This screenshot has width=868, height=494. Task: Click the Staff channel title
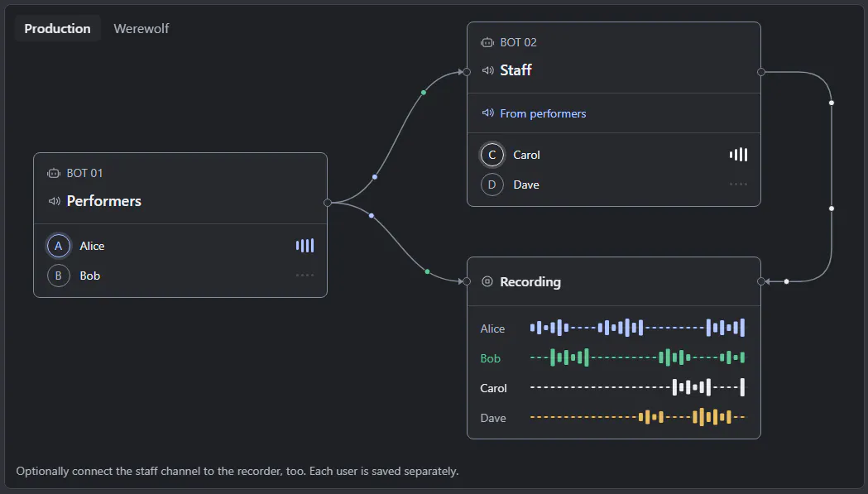516,70
